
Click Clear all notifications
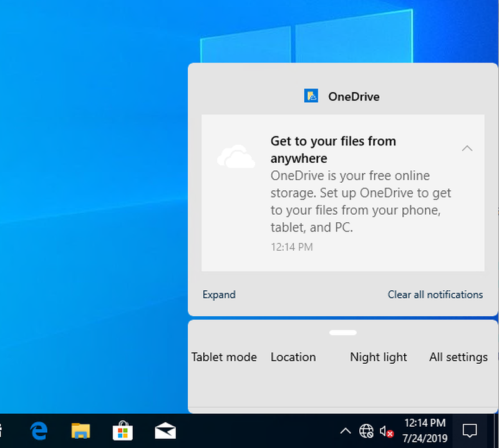[435, 295]
